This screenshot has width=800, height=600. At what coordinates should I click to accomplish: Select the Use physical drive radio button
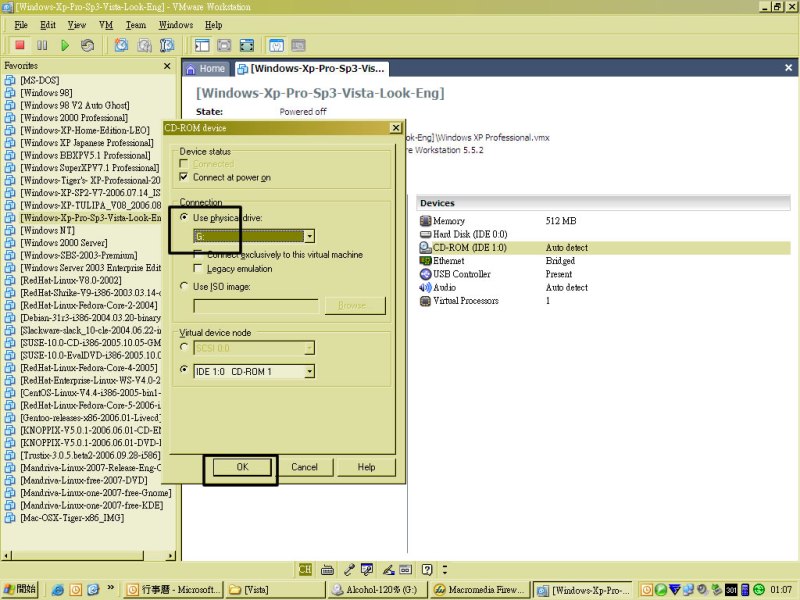pyautogui.click(x=184, y=217)
